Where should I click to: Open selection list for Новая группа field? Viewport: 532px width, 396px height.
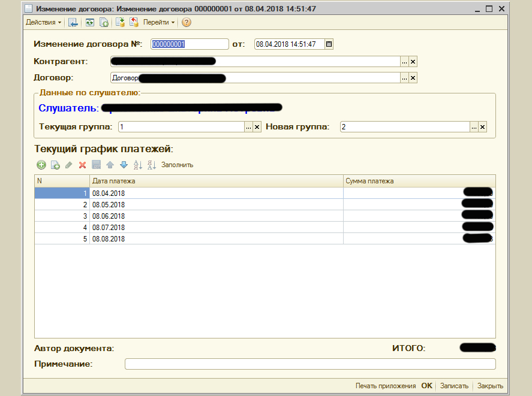[474, 126]
